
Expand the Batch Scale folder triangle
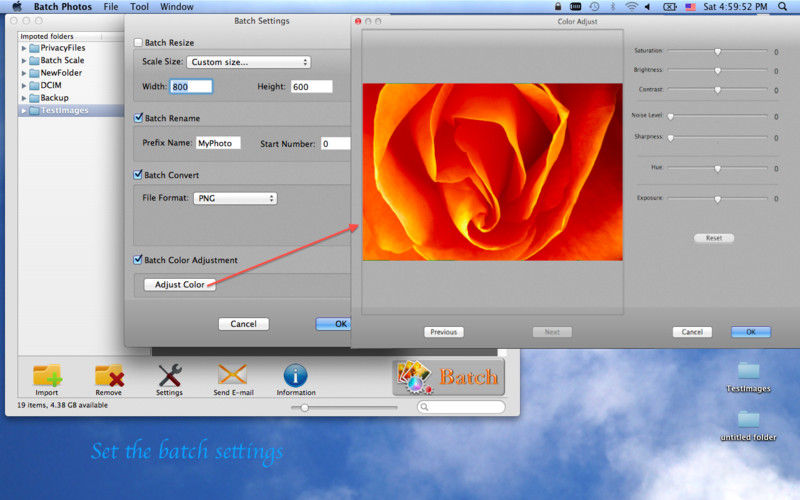pyautogui.click(x=23, y=60)
